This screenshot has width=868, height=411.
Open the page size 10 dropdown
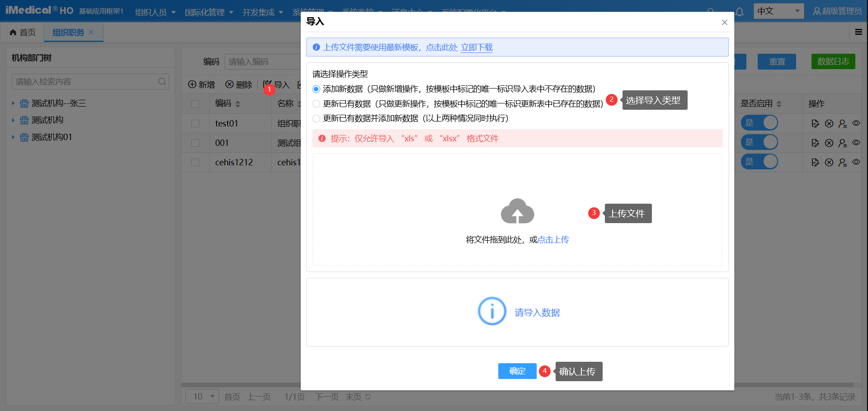point(202,397)
